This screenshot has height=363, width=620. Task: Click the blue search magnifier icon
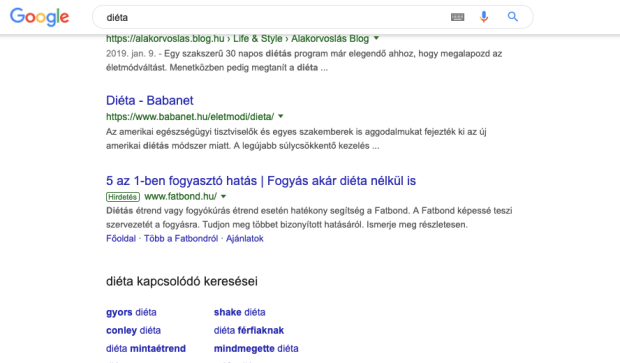point(513,17)
